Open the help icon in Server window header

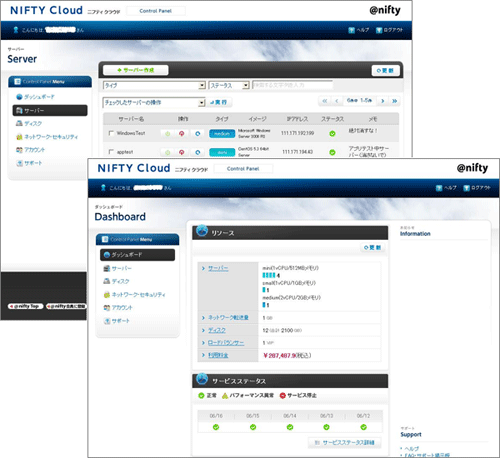[x=351, y=30]
